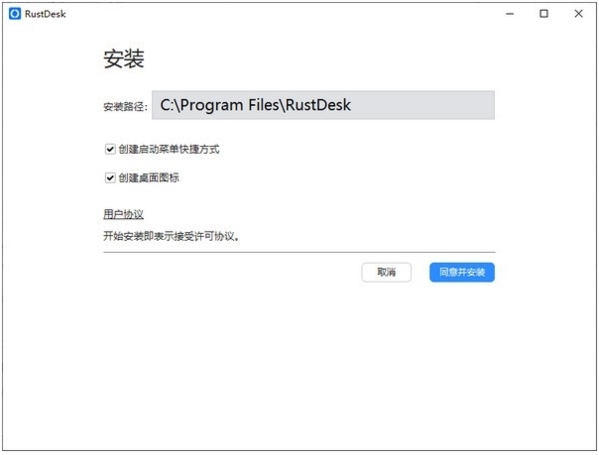This screenshot has width=599, height=455.
Task: Click the blue 同意并安装 button
Action: tap(462, 272)
